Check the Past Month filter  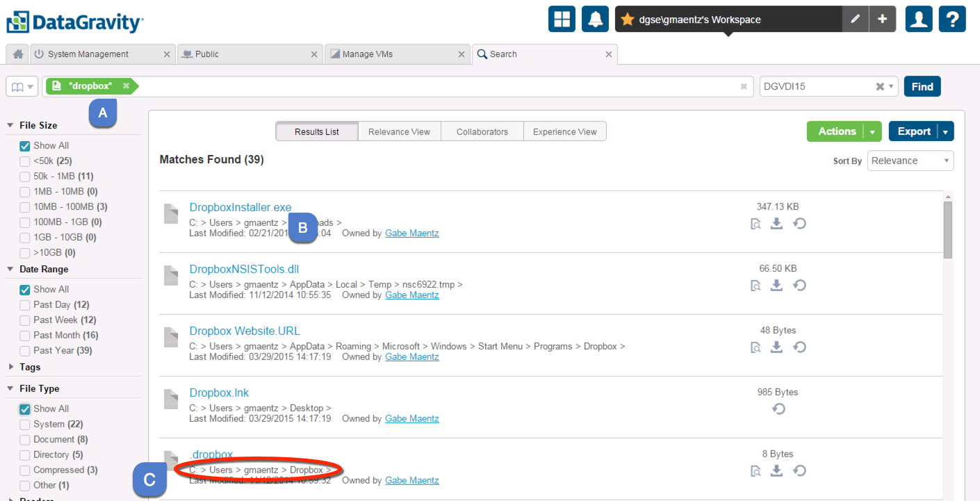tap(25, 336)
